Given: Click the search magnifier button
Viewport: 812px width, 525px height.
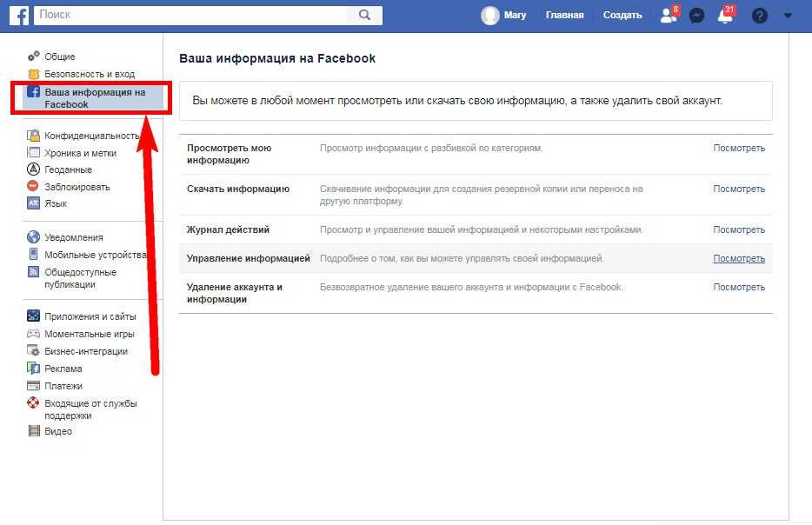Looking at the screenshot, I should [364, 15].
